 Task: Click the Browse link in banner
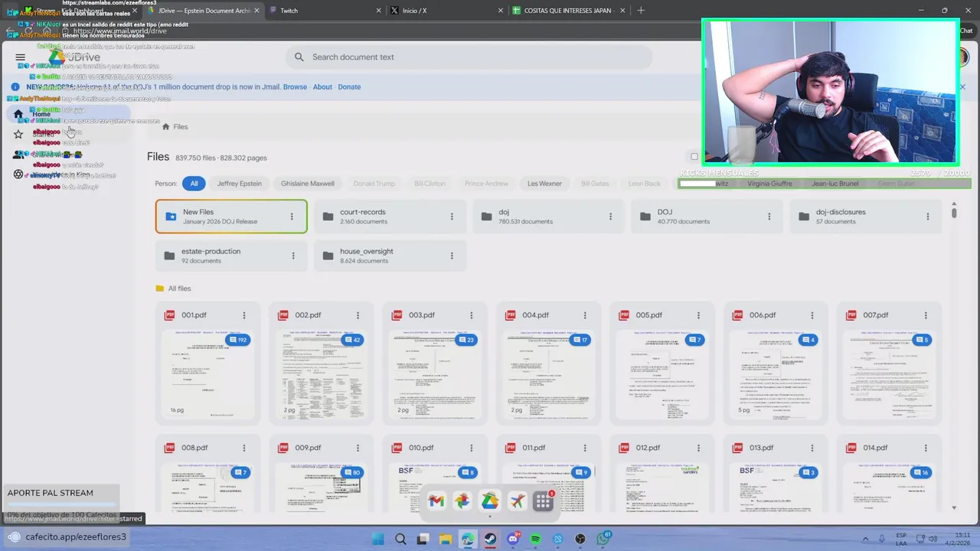point(295,87)
